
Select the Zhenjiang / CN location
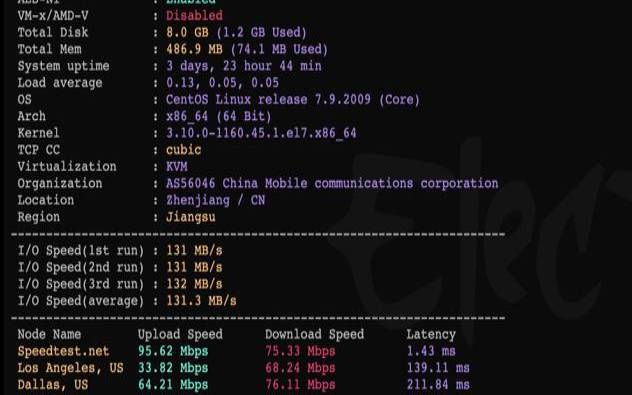pos(216,200)
